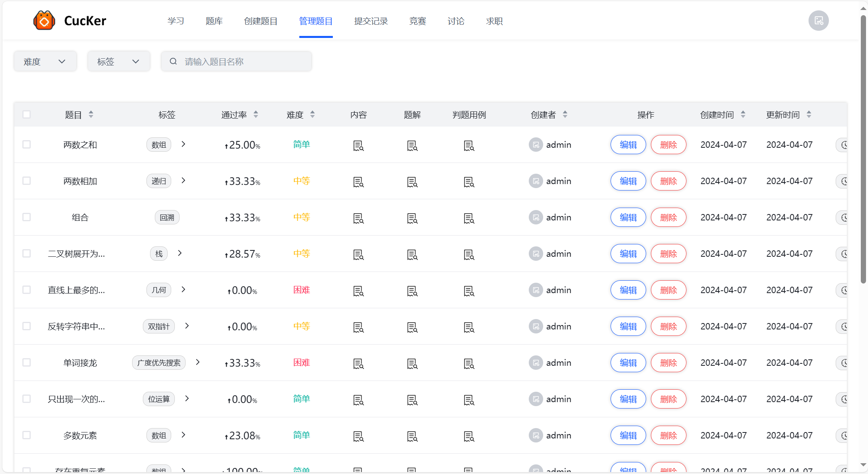
Task: Click the page vertical scrollbar
Action: (x=863, y=149)
